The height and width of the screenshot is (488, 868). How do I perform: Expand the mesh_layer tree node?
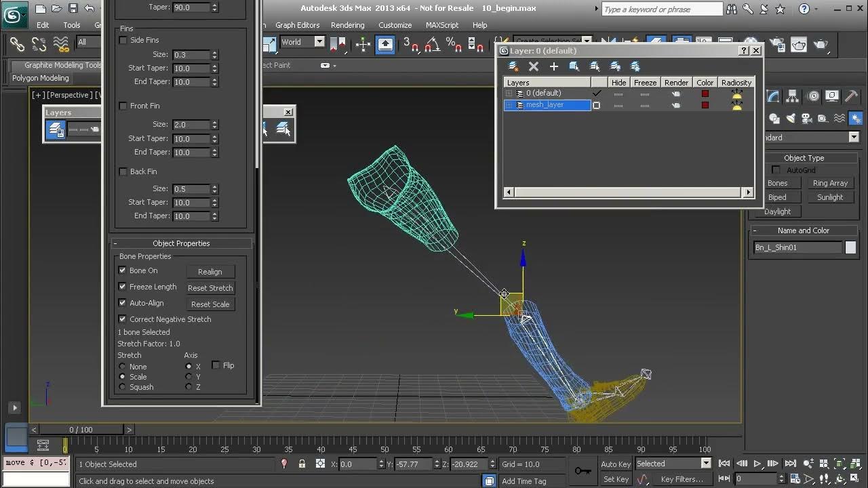pyautogui.click(x=509, y=105)
